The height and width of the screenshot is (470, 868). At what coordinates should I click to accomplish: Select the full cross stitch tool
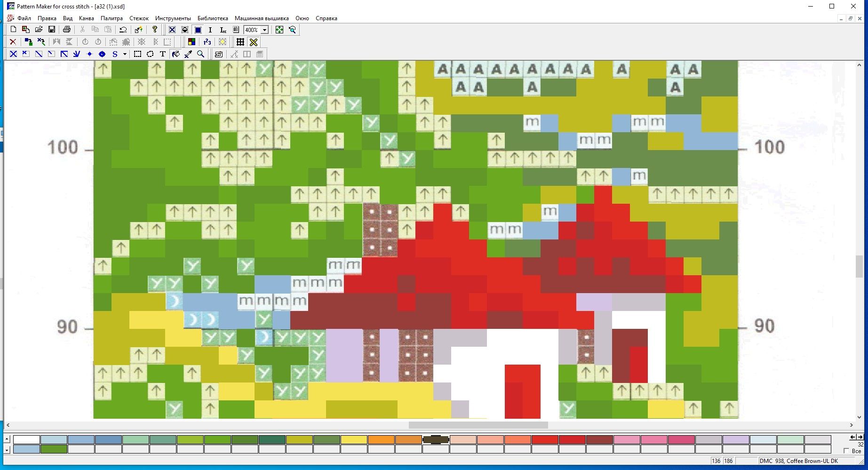13,54
